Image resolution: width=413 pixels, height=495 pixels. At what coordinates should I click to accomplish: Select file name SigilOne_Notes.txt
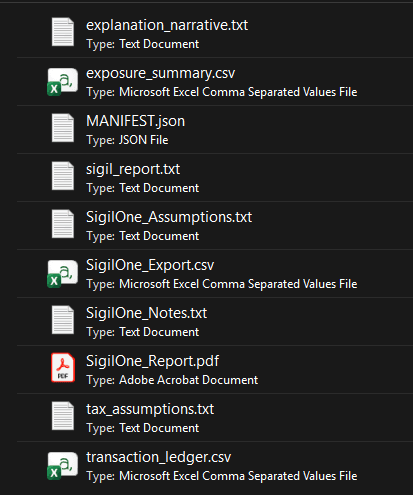146,313
